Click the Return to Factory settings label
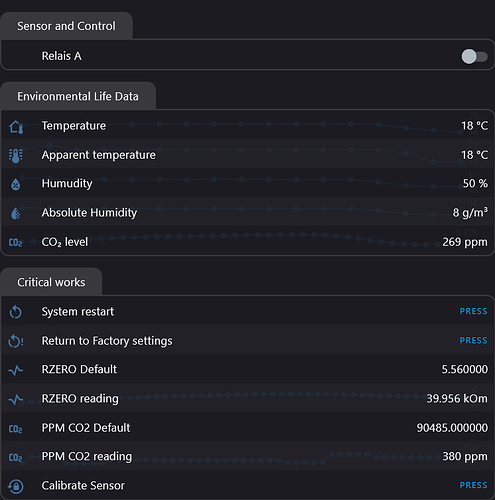This screenshot has height=500, width=495. (x=107, y=341)
